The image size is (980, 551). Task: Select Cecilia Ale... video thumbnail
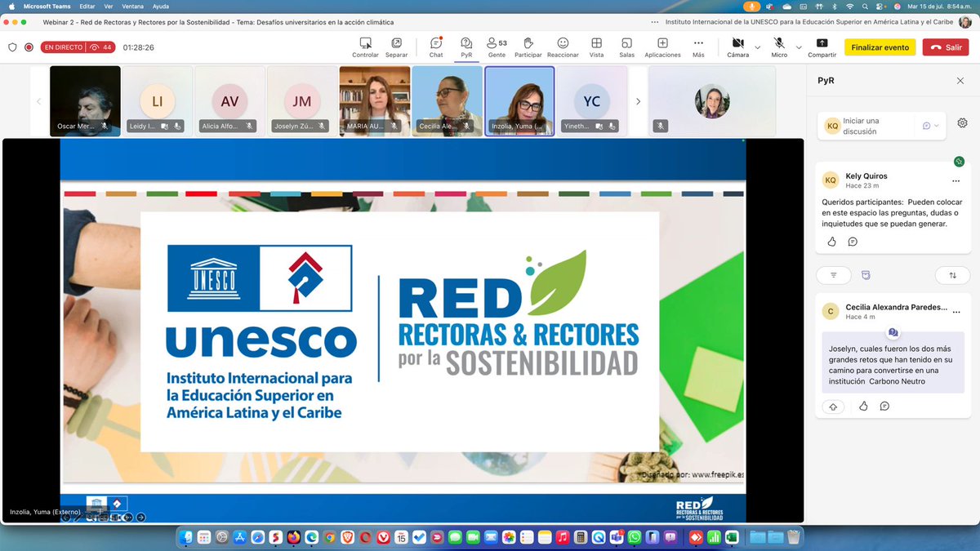(448, 101)
